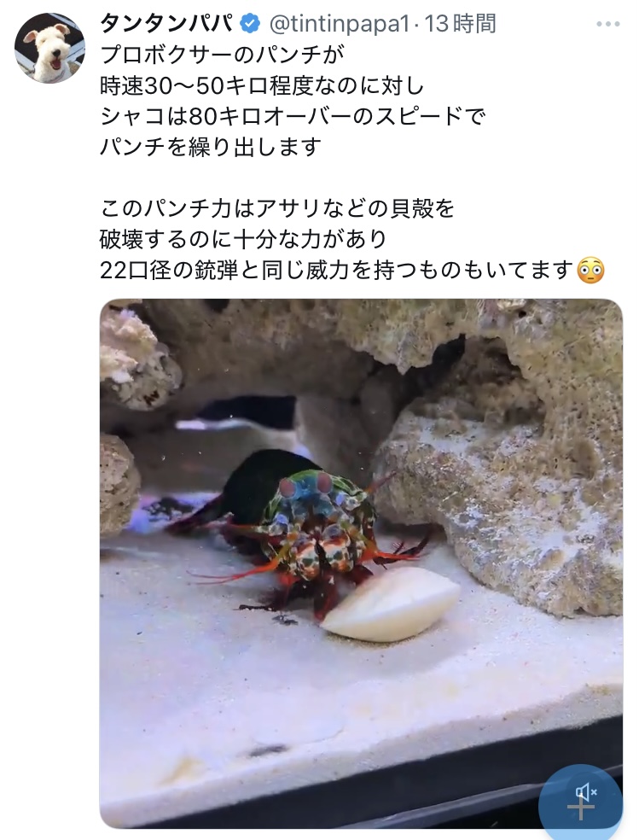
Task: Tap the floating compose plus button
Action: 581,807
